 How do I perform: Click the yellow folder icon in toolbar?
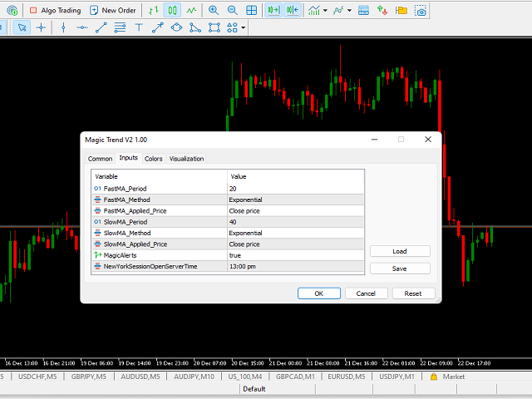(401, 11)
